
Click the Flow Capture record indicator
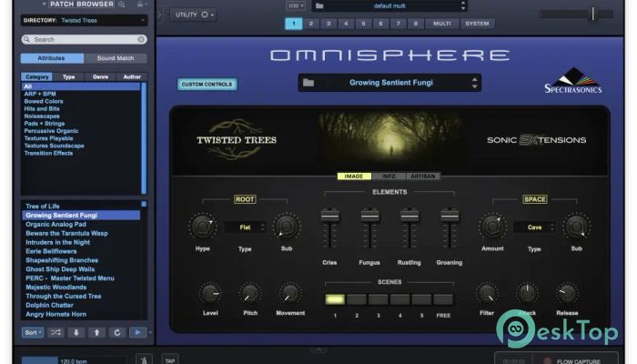[x=547, y=360]
